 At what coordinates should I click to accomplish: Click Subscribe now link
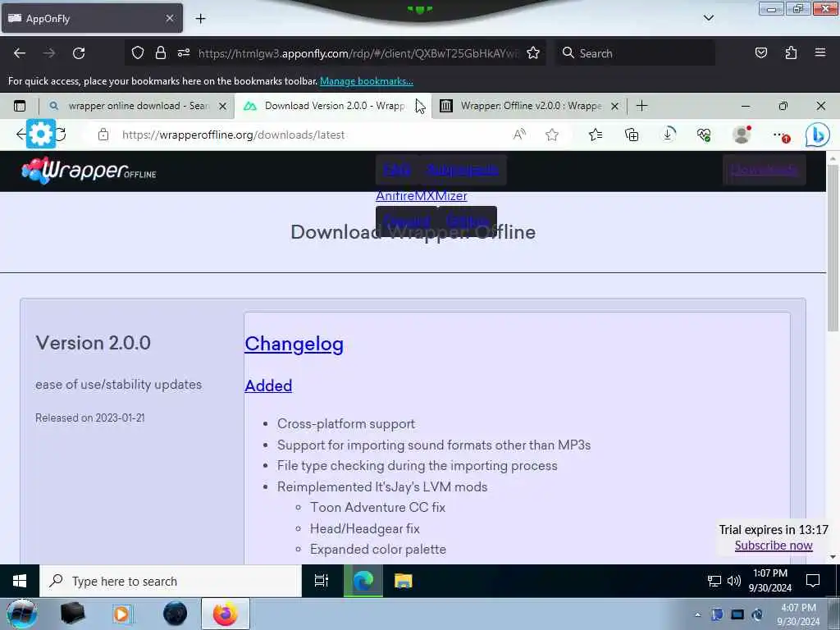774,546
